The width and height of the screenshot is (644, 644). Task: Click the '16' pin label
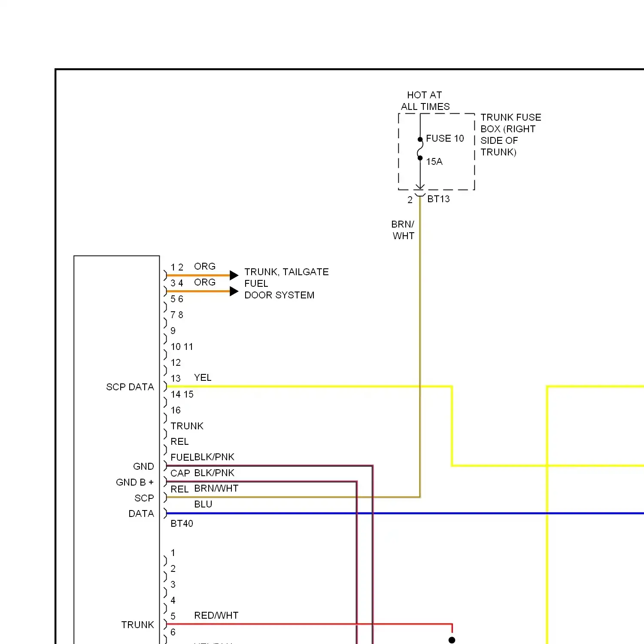tap(176, 410)
